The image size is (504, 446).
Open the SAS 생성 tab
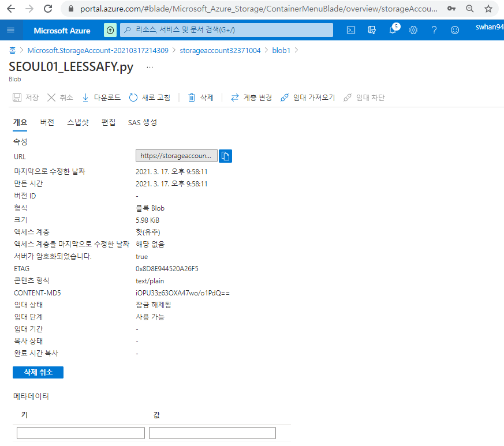[143, 122]
